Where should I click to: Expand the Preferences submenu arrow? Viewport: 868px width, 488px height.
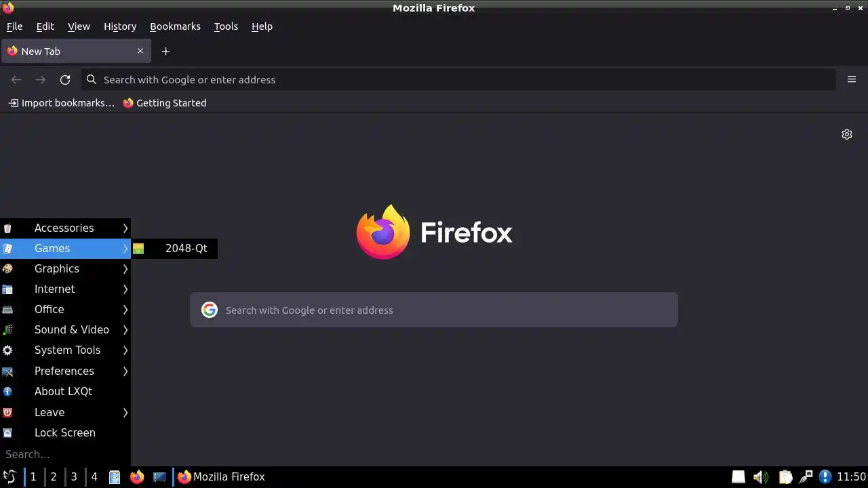125,371
